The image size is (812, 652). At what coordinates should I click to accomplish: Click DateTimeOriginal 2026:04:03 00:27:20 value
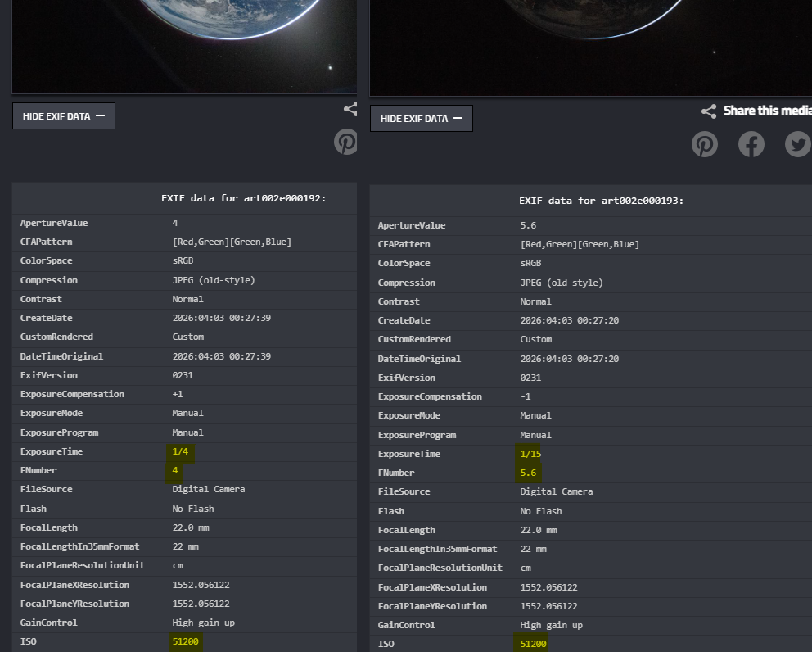pyautogui.click(x=570, y=359)
